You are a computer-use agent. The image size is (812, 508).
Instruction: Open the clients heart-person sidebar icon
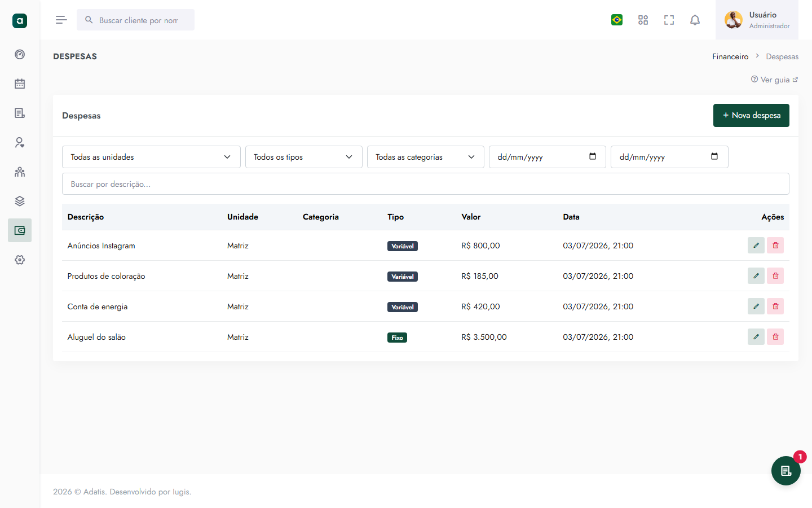[20, 142]
